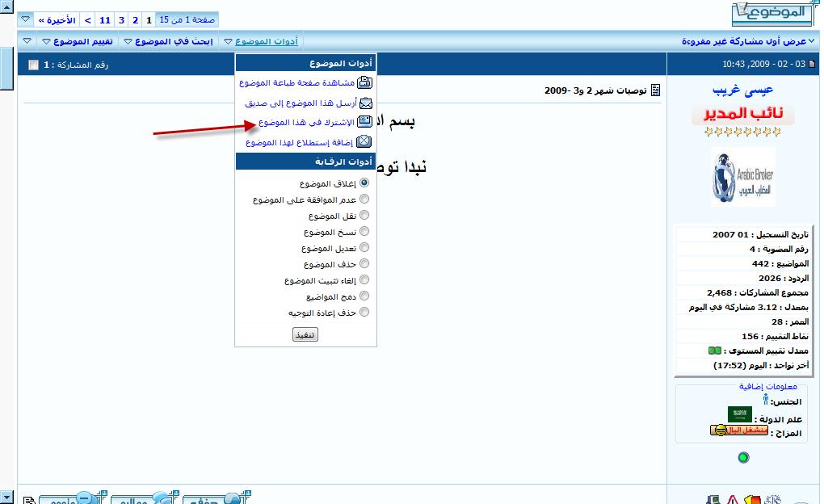The image size is (824, 504).
Task: Click the معلومات إضافية heading link
Action: [x=767, y=386]
